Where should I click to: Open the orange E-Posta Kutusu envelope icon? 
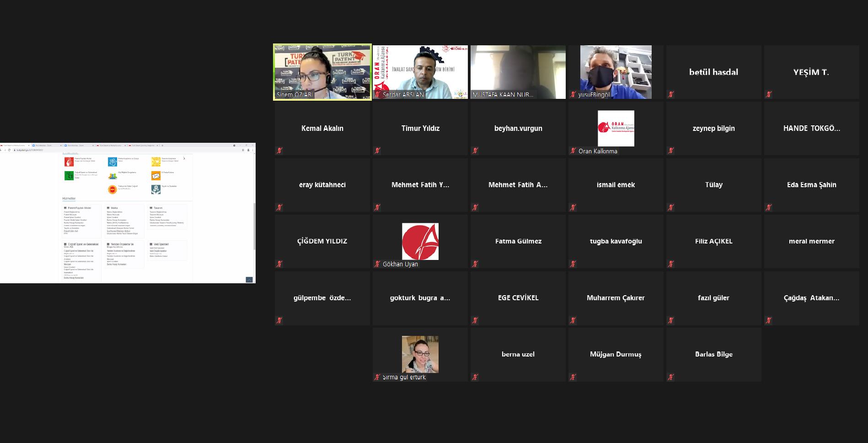[156, 176]
